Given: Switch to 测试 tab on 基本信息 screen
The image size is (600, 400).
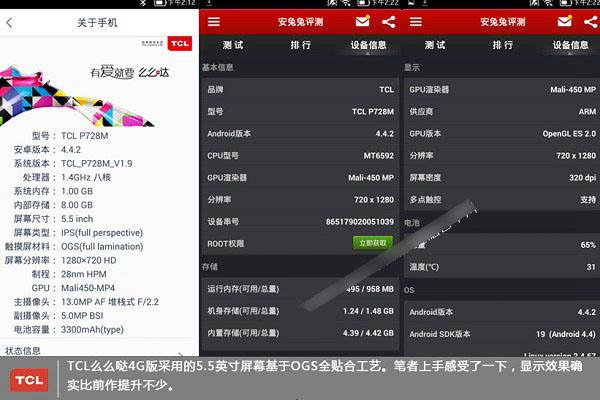Looking at the screenshot, I should (x=233, y=45).
